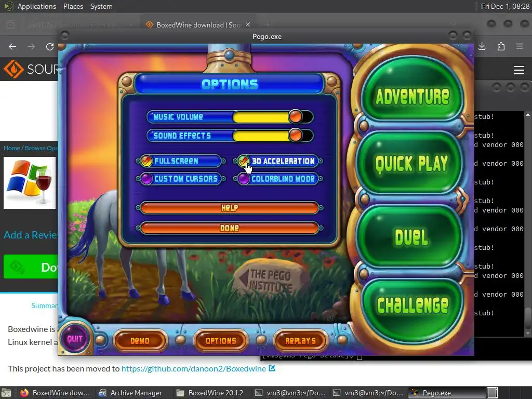Click the clock showing Fri Dec 1, 08:28

pos(505,6)
